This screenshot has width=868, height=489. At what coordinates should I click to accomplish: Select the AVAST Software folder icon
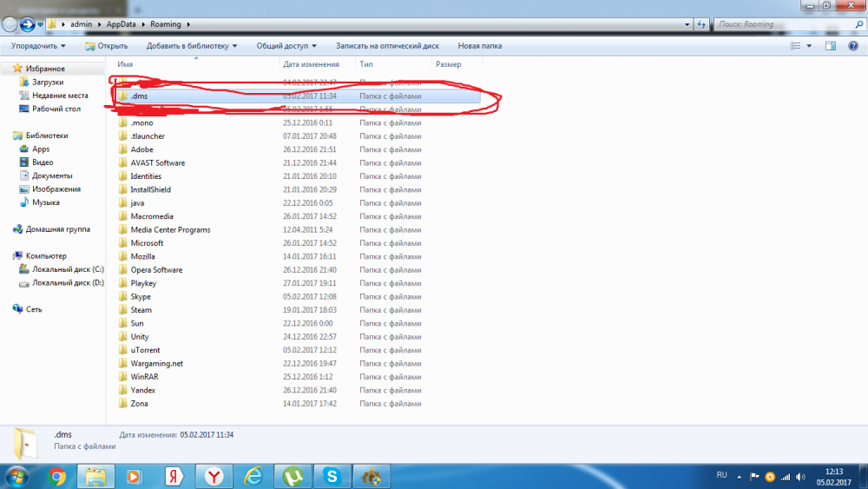(x=123, y=162)
